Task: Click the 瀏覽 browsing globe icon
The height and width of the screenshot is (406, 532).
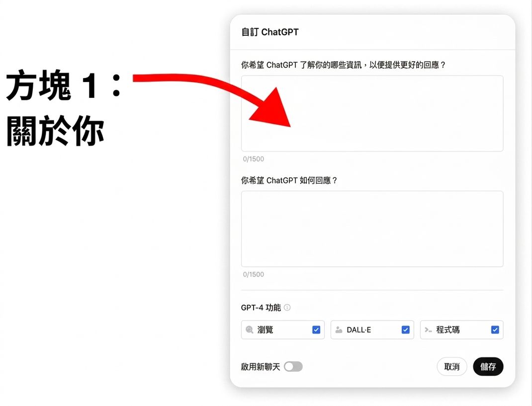Action: tap(250, 329)
